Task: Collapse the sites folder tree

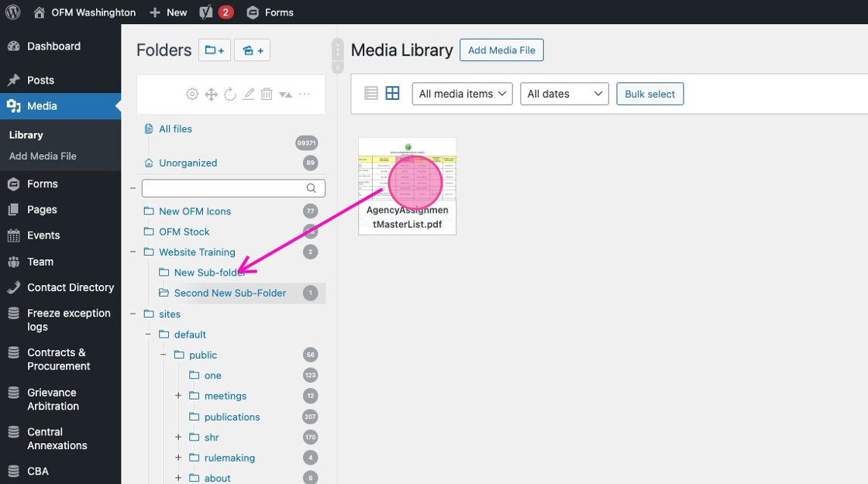Action: (133, 314)
